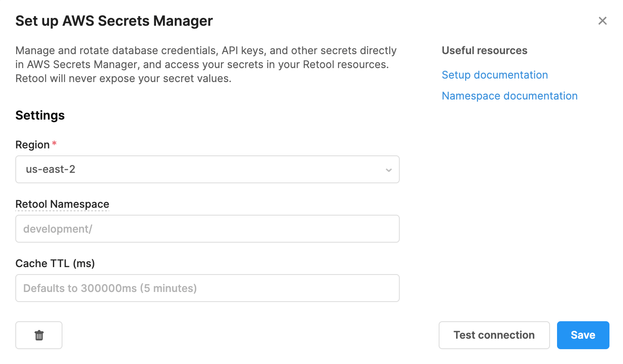Open the Namespace documentation link
Viewport: 623px width, 364px height.
[509, 96]
